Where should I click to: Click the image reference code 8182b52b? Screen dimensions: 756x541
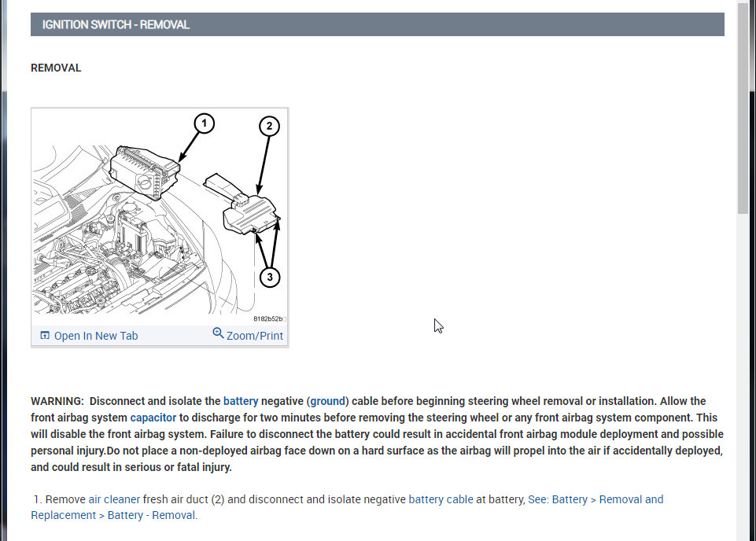tap(268, 319)
